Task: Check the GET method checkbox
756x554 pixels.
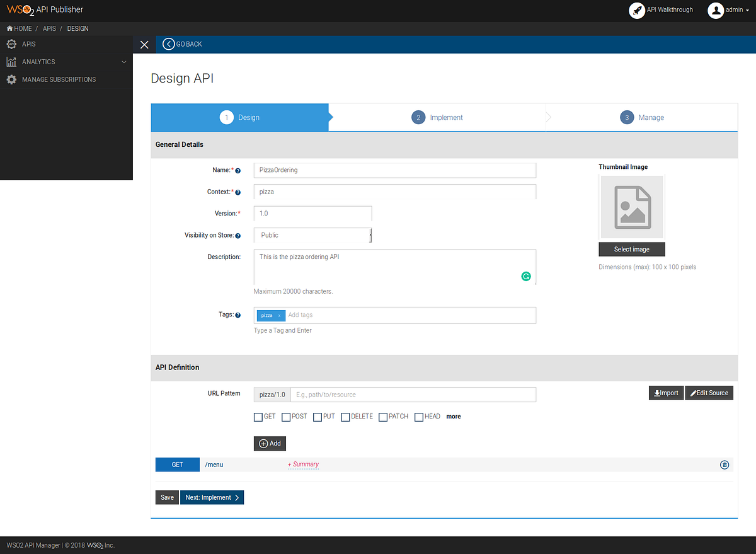Action: 258,417
